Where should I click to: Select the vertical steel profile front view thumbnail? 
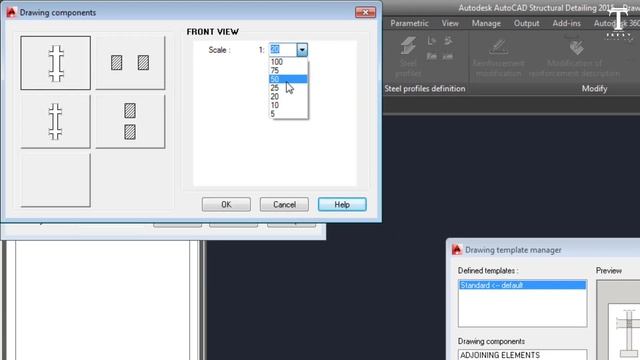pyautogui.click(x=56, y=63)
